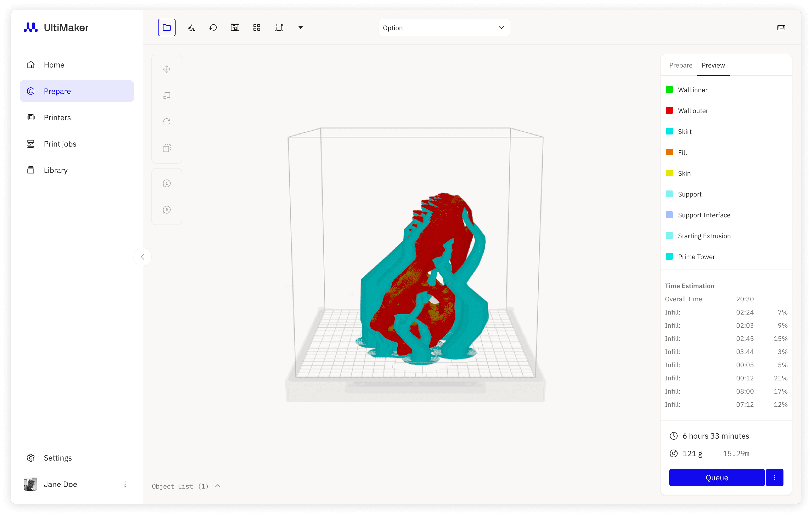Toggle Wall inner line type visibility
This screenshot has width=812, height=516.
click(693, 90)
